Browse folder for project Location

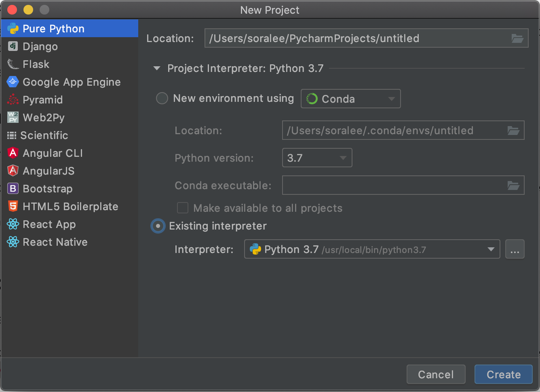pyautogui.click(x=517, y=38)
